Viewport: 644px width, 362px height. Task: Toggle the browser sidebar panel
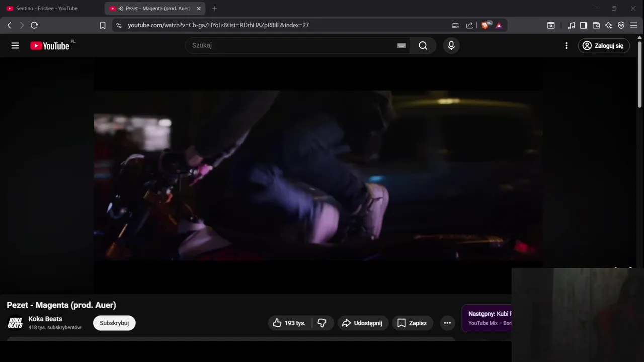click(584, 25)
